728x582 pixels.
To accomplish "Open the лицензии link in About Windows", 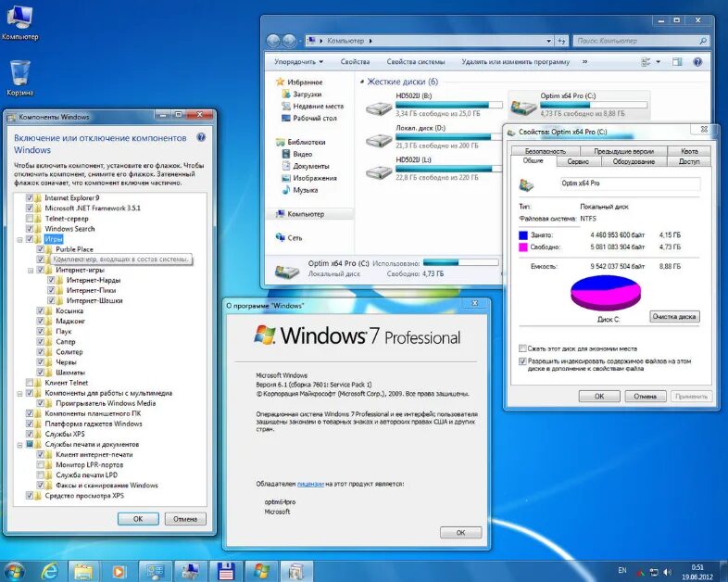I will click(x=310, y=484).
